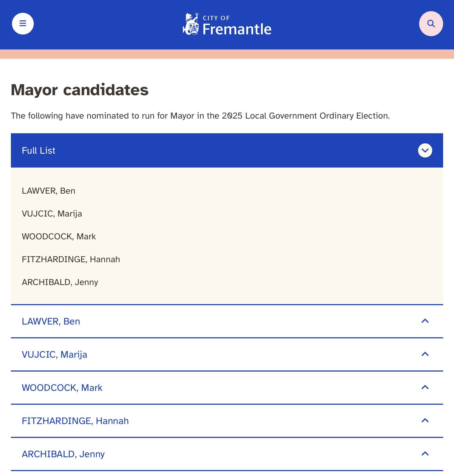The height and width of the screenshot is (476, 454).
Task: Toggle chevron beside FITZHARDINGE, Hannah
Action: tap(425, 421)
